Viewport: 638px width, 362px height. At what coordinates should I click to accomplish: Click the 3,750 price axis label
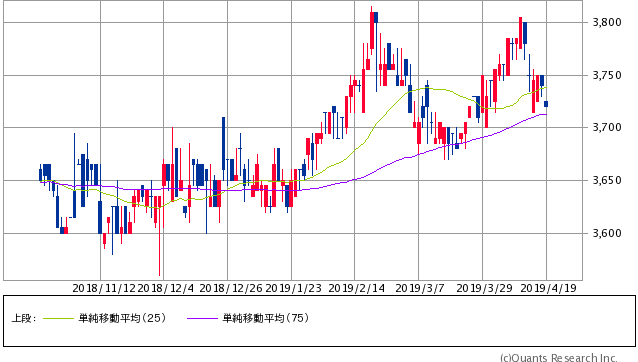(607, 75)
